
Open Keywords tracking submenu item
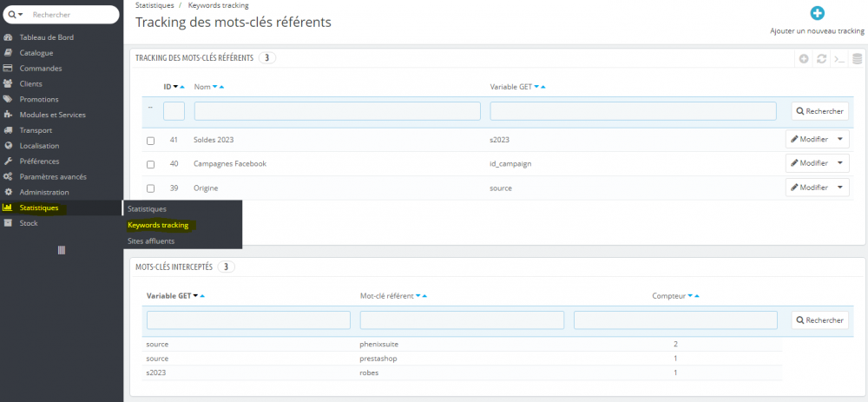(x=158, y=226)
